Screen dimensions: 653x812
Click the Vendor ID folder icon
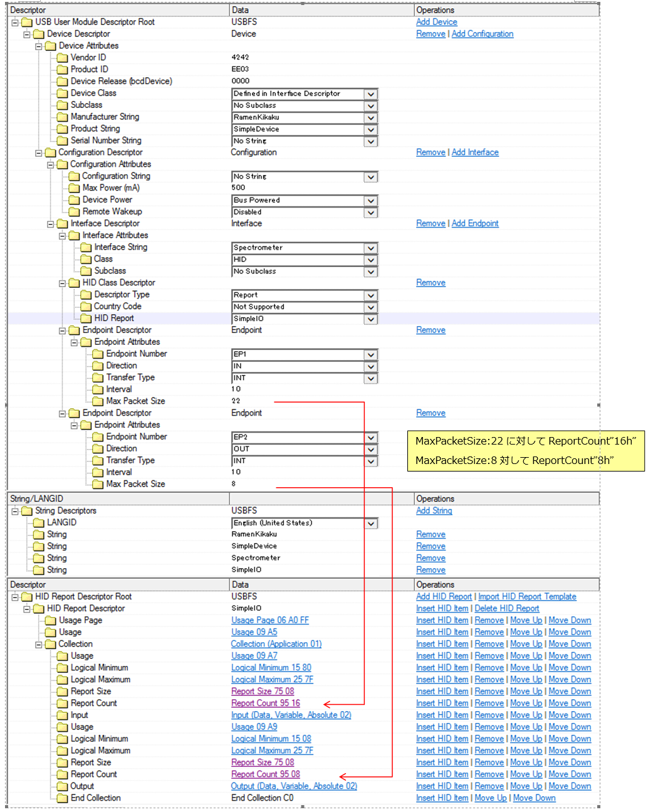(x=62, y=58)
